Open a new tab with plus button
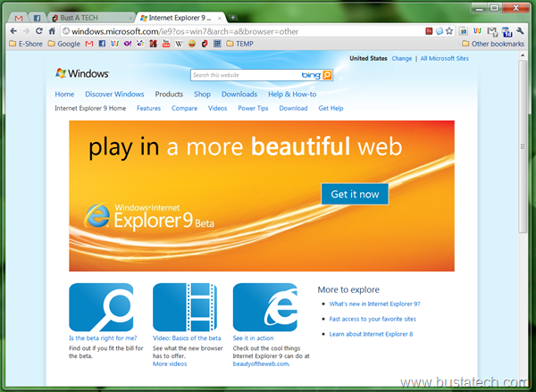536x392 pixels. point(232,17)
